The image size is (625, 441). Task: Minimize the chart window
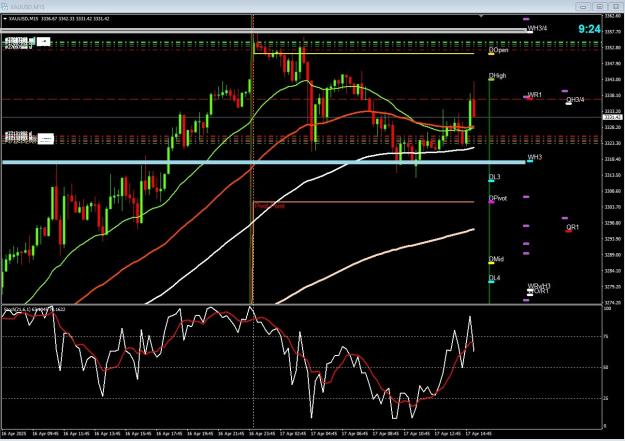[x=583, y=6]
